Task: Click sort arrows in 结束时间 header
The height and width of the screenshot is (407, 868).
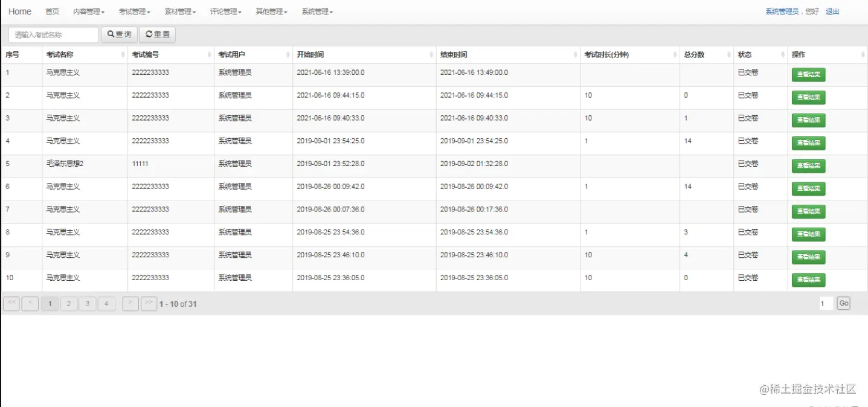Action: click(x=575, y=55)
